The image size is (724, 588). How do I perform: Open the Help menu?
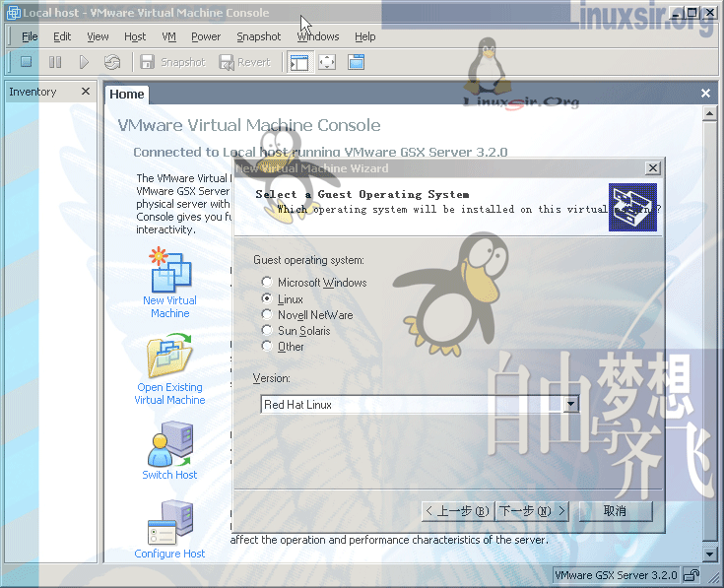pos(365,36)
